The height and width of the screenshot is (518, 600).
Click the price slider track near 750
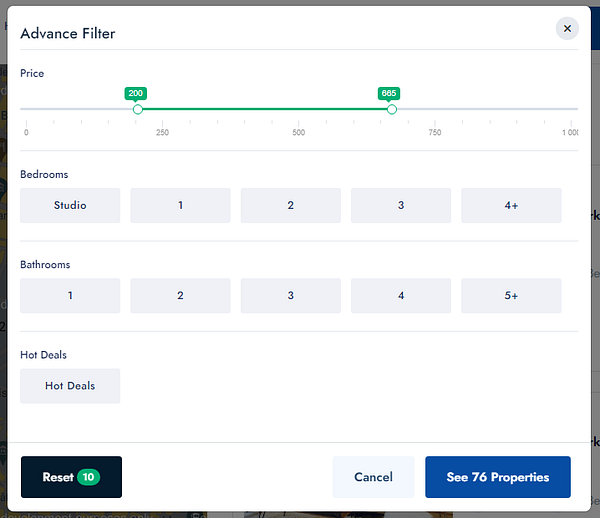pyautogui.click(x=435, y=109)
